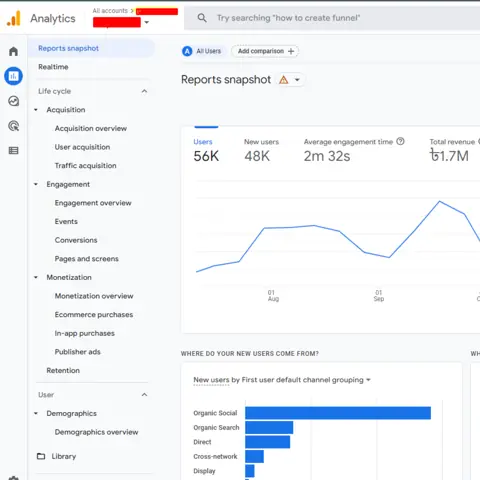The width and height of the screenshot is (480, 480).
Task: Click the Add comparison button
Action: point(265,51)
